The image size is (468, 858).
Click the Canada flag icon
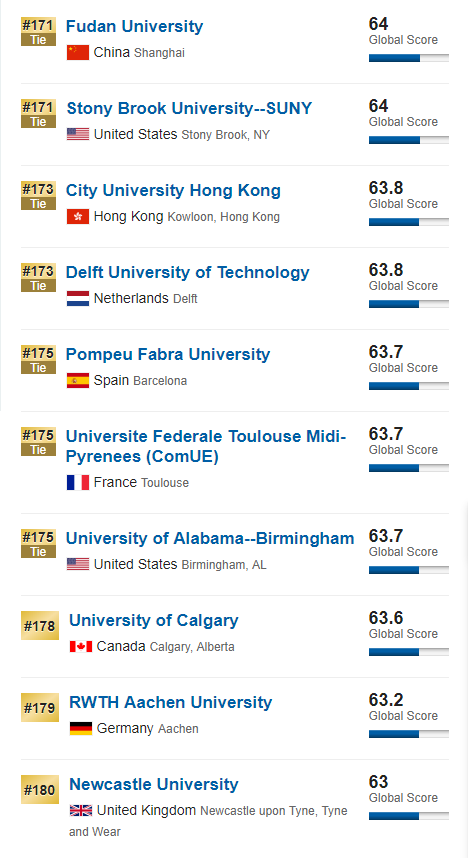point(80,647)
